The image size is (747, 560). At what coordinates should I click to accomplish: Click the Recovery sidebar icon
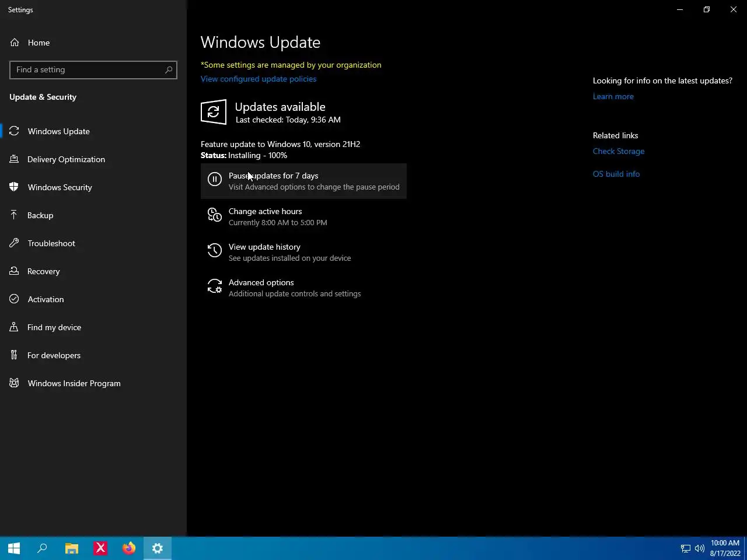(15, 271)
